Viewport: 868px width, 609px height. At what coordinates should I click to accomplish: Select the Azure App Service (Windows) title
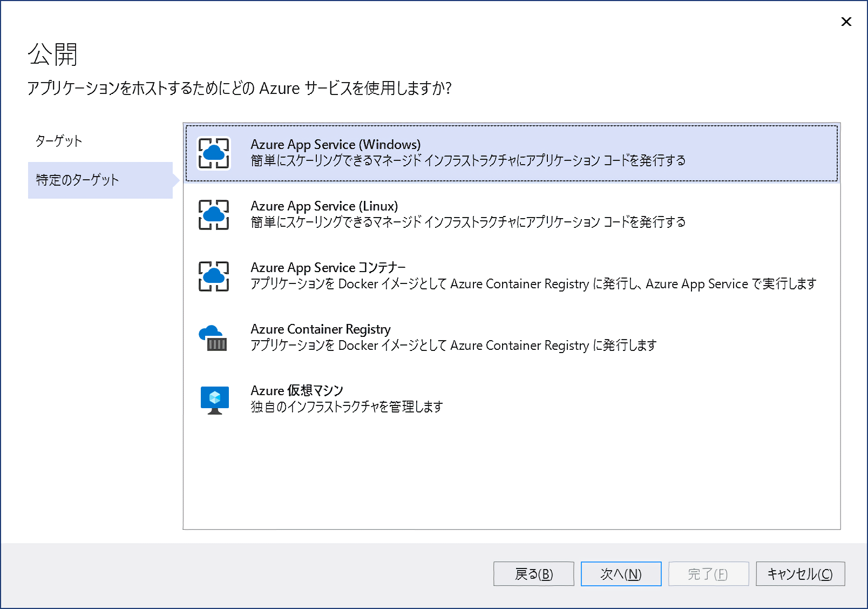click(x=335, y=145)
